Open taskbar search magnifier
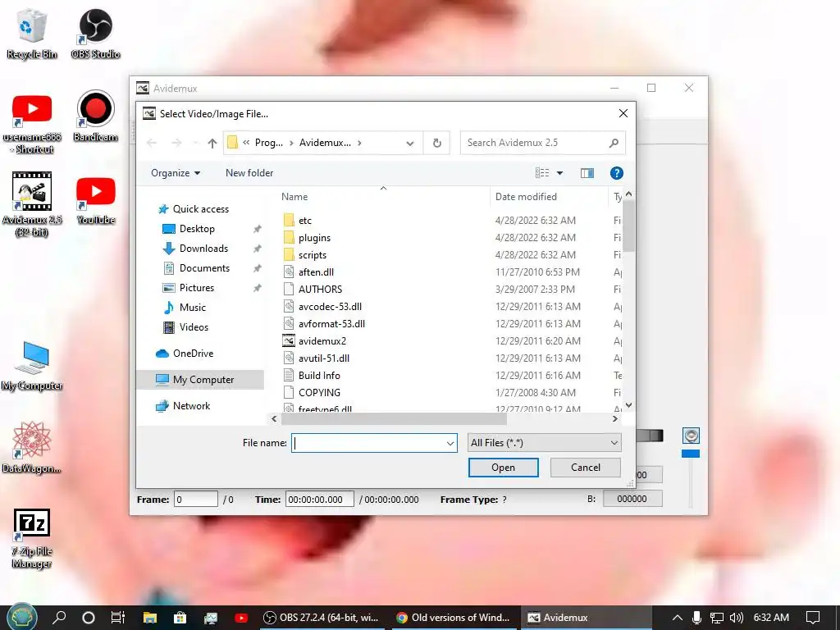The image size is (840, 630). (59, 617)
